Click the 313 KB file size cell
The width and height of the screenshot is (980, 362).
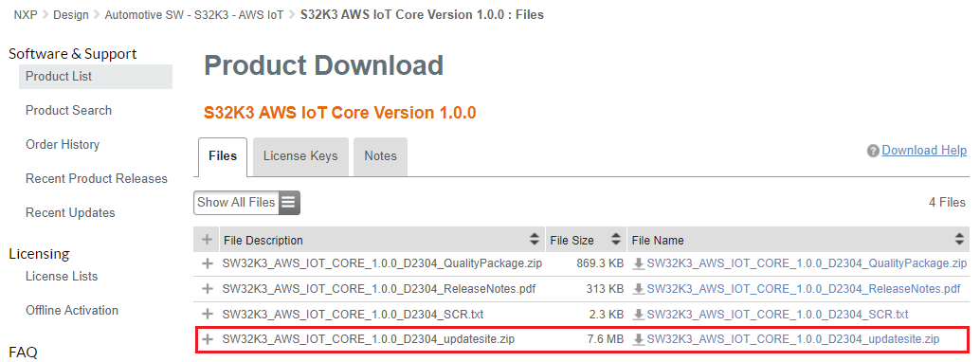(x=604, y=289)
